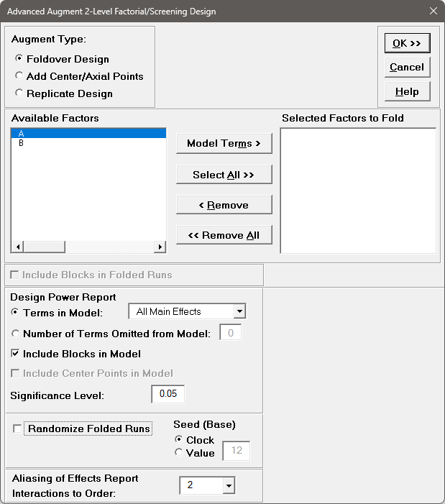The width and height of the screenshot is (445, 504).
Task: Click the Significance Level input field
Action: 168,394
